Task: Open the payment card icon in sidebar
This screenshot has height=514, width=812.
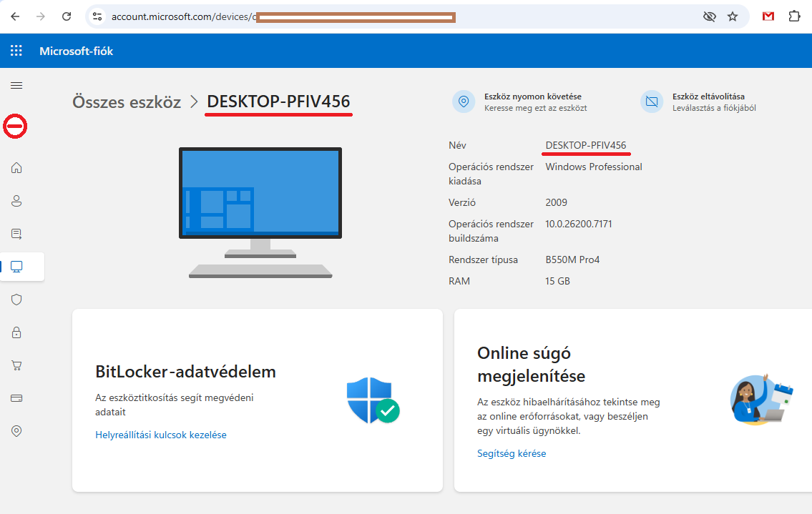Action: tap(16, 398)
